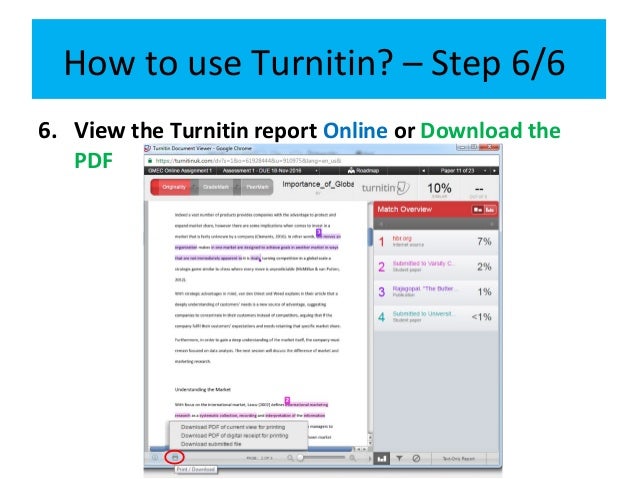Click the zoom slider handle
This screenshot has height=479, width=638.
point(300,458)
